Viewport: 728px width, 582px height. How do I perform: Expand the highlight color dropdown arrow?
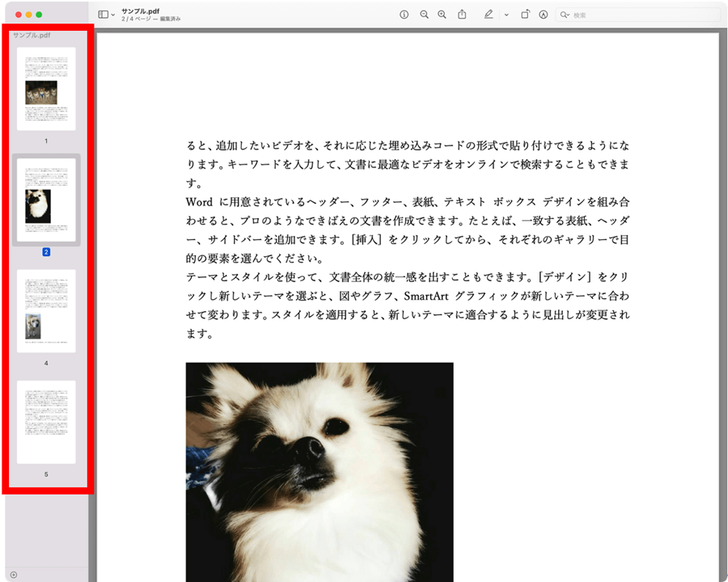506,15
